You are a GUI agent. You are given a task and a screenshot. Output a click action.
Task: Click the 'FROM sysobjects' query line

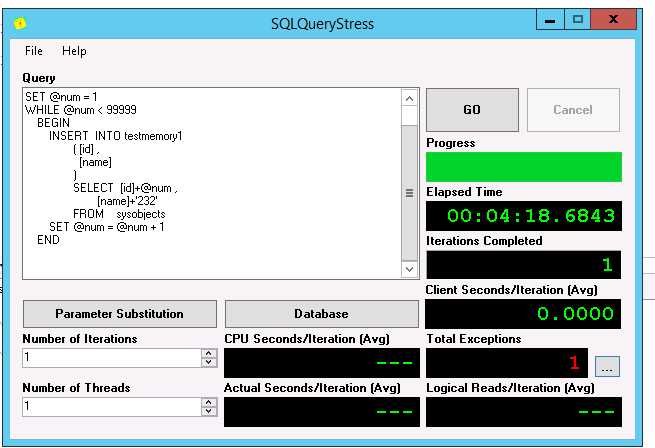[119, 214]
